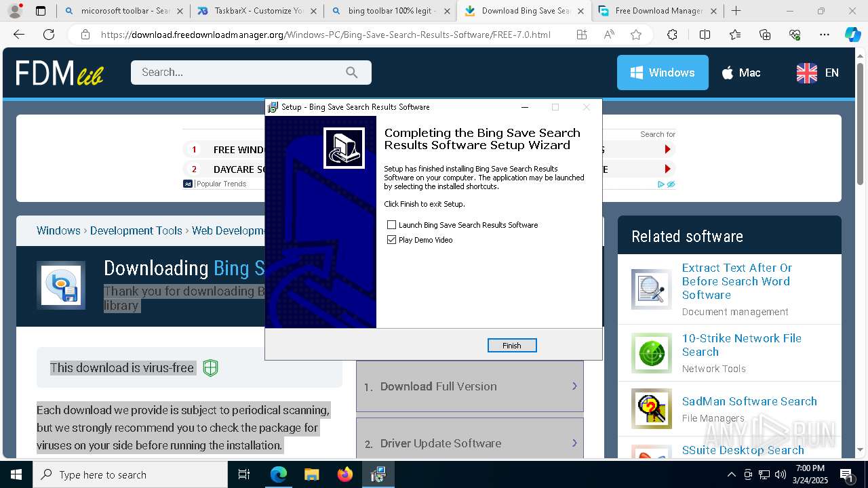Screen dimensions: 868x488
Task: View site information padlock icon
Action: 85,35
